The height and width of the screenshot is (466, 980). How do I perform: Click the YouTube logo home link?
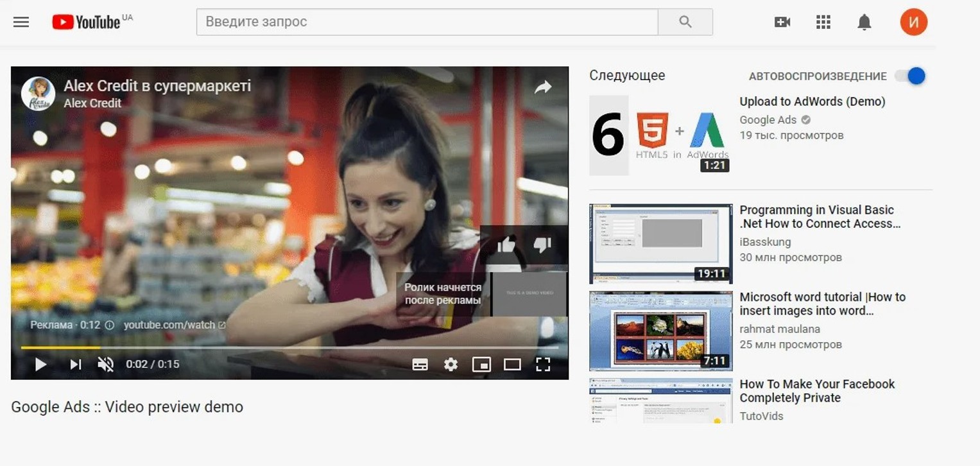click(86, 22)
